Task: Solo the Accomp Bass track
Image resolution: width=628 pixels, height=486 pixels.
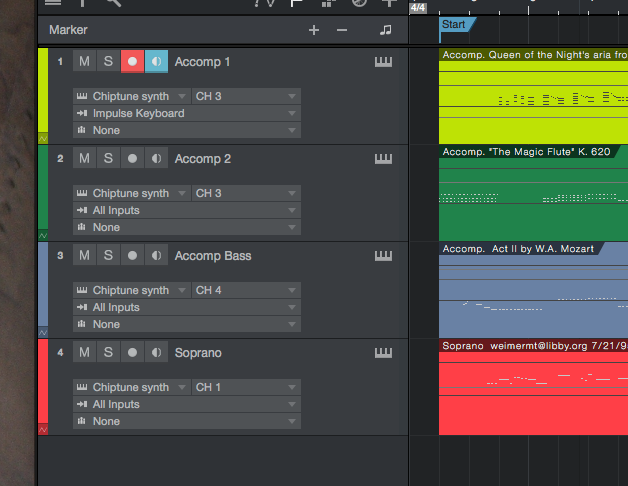Action: 108,255
